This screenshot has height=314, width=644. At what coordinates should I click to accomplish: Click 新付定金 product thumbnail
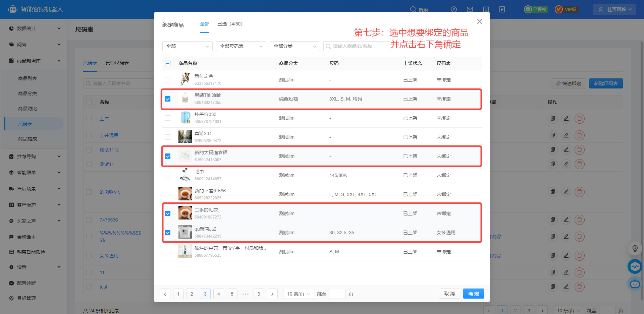(185, 79)
